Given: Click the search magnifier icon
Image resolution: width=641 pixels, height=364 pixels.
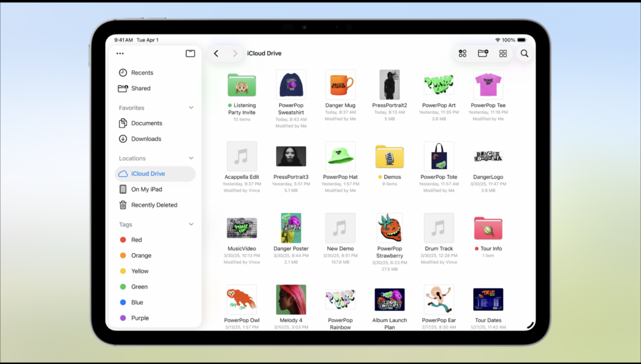Looking at the screenshot, I should (525, 54).
